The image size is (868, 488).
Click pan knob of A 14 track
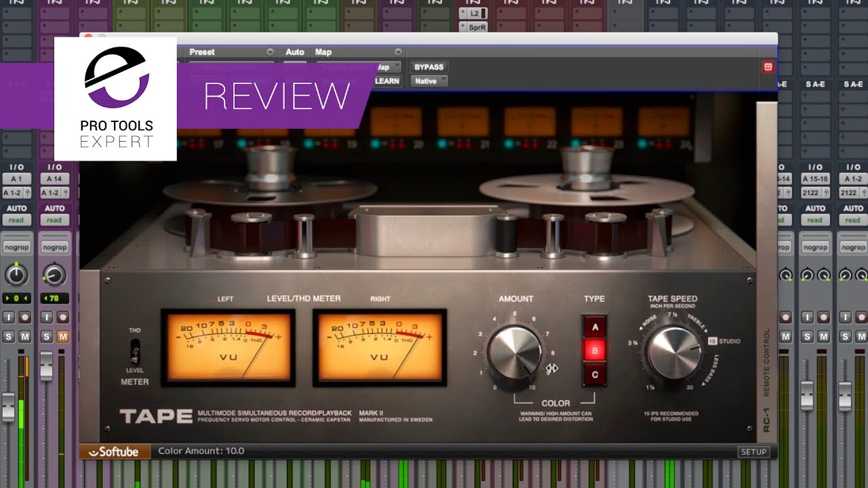54,274
